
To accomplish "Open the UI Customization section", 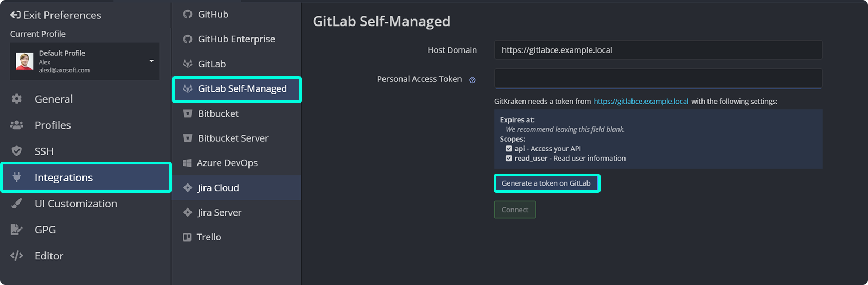I will [x=75, y=204].
